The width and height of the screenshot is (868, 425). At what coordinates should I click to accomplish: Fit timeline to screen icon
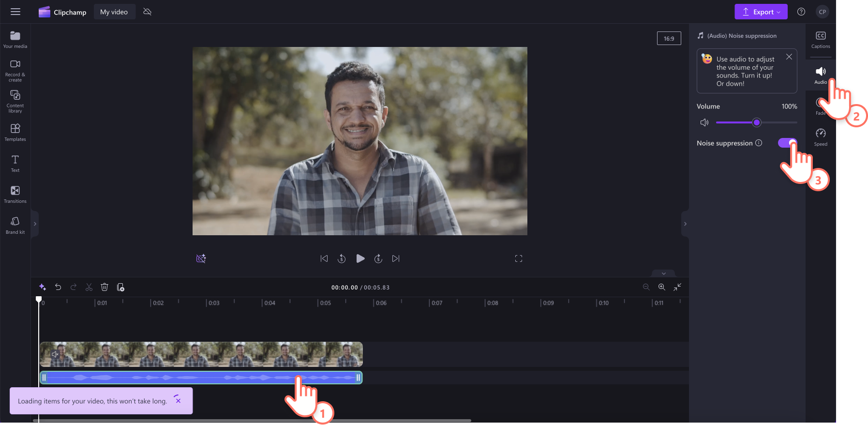[x=677, y=287]
